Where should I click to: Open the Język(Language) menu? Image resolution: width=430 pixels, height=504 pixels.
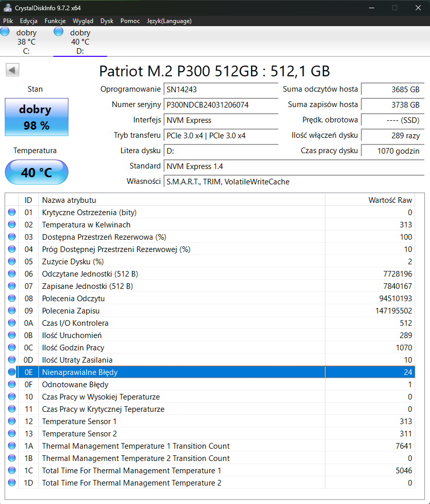point(169,21)
